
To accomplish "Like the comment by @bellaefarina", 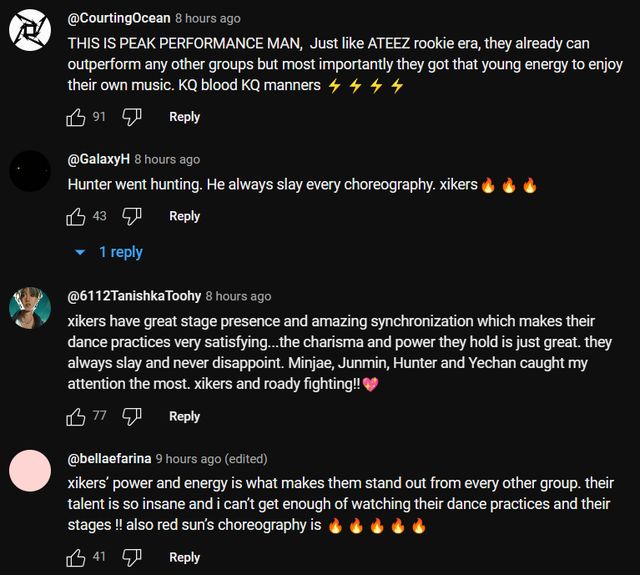I will [x=76, y=557].
